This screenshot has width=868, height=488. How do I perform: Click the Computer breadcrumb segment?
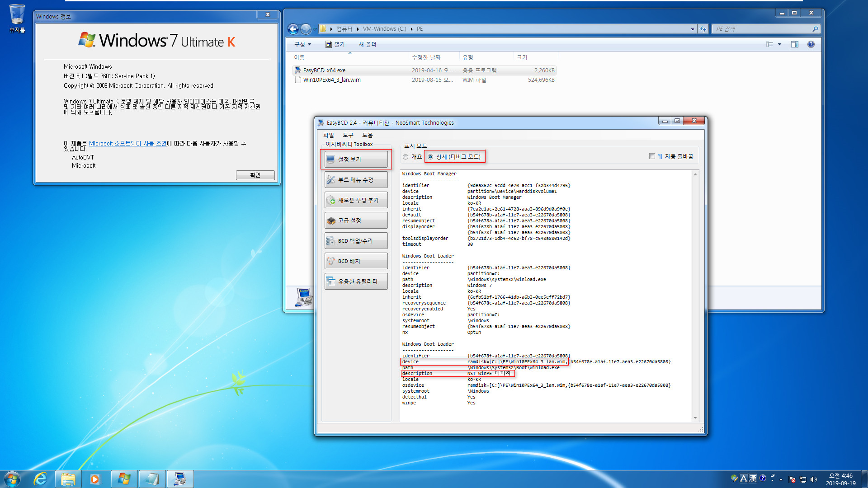(344, 29)
